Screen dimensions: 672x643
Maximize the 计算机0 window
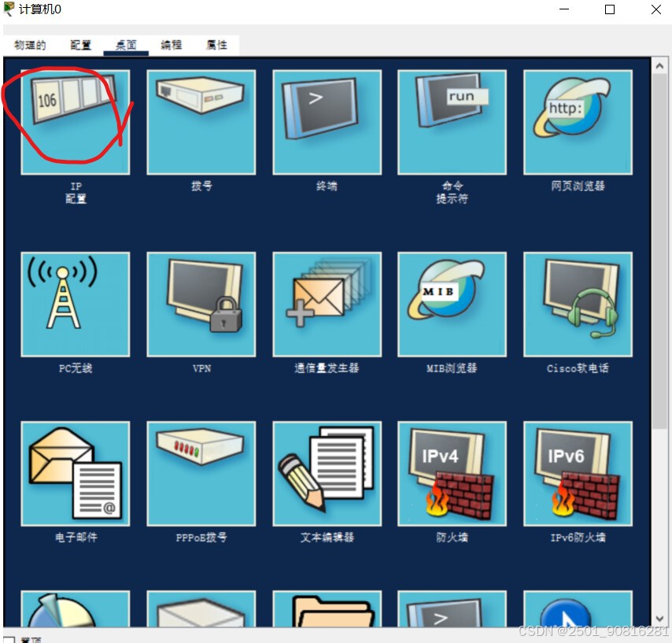609,9
